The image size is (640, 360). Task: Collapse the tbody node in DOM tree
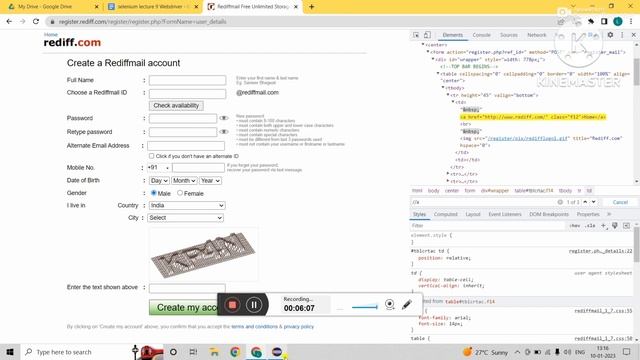click(x=443, y=88)
